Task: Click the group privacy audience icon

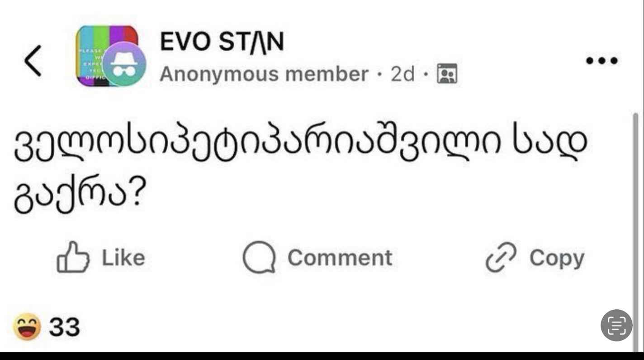Action: click(447, 75)
